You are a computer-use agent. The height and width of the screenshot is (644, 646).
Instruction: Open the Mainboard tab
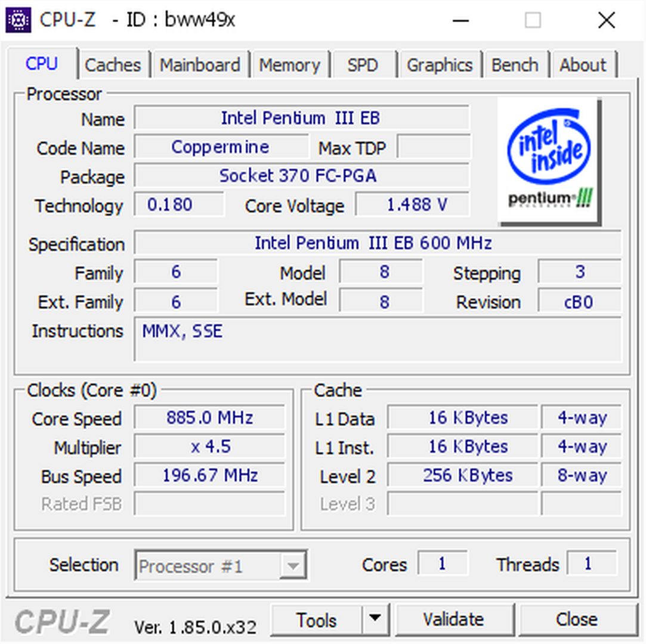(200, 65)
